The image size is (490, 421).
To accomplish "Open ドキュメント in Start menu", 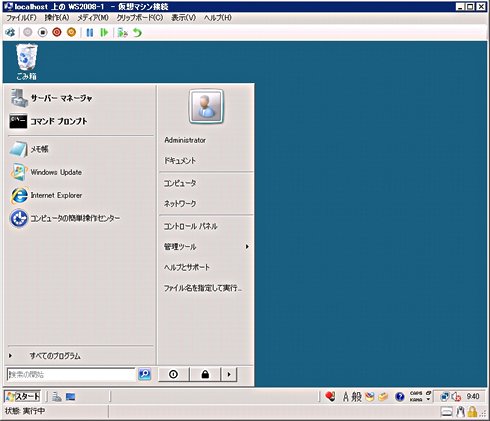I will tap(180, 161).
